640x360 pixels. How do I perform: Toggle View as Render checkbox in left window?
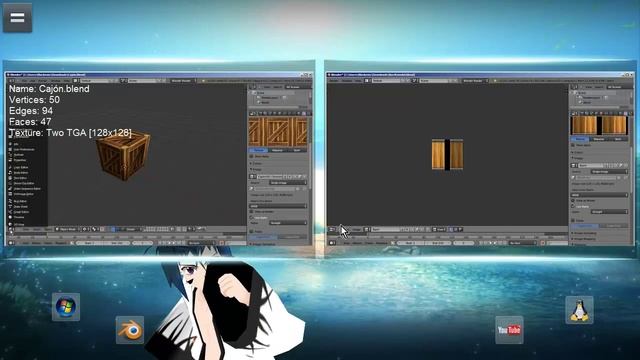[x=251, y=211]
